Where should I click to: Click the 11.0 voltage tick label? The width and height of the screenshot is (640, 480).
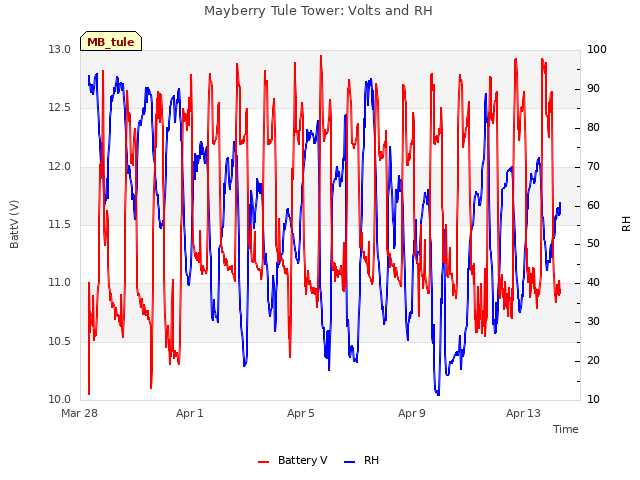[60, 283]
